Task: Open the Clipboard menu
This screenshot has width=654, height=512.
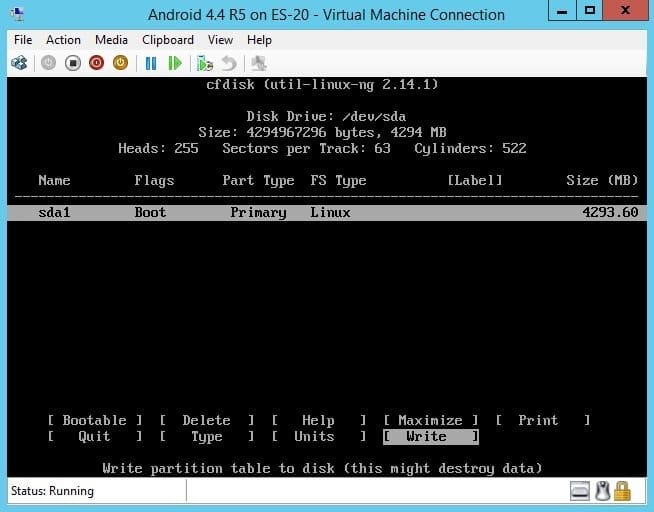Action: 168,40
